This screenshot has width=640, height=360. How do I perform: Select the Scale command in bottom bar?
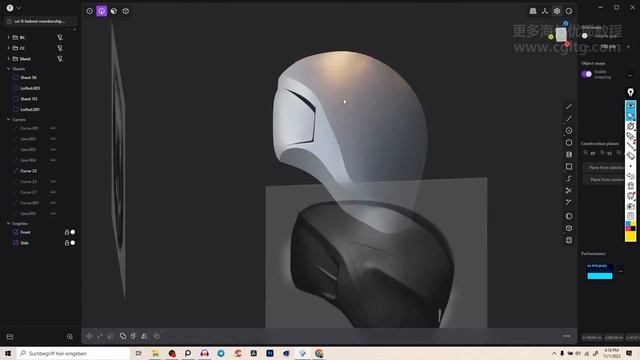click(111, 336)
